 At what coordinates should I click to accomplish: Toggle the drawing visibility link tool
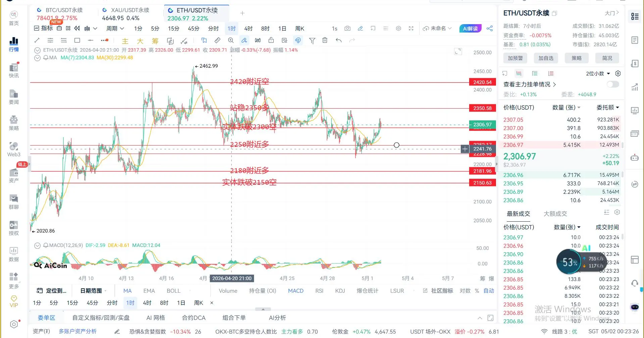pos(298,41)
